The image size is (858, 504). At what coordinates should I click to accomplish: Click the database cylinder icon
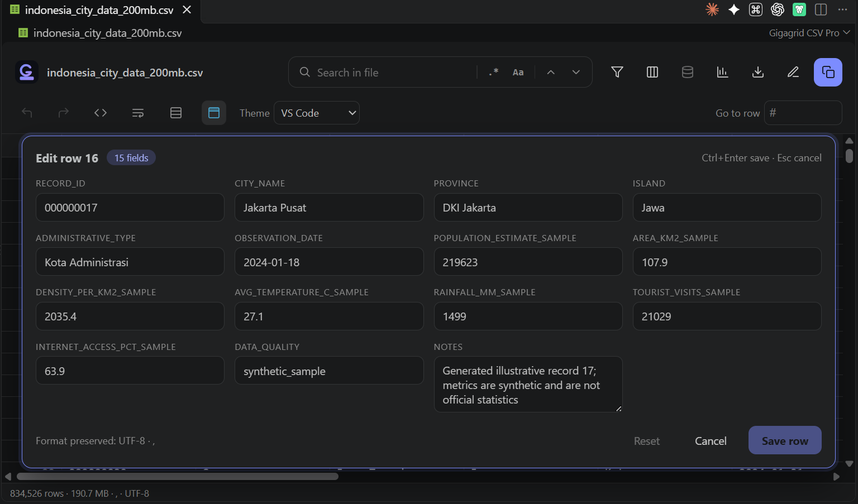pos(688,72)
